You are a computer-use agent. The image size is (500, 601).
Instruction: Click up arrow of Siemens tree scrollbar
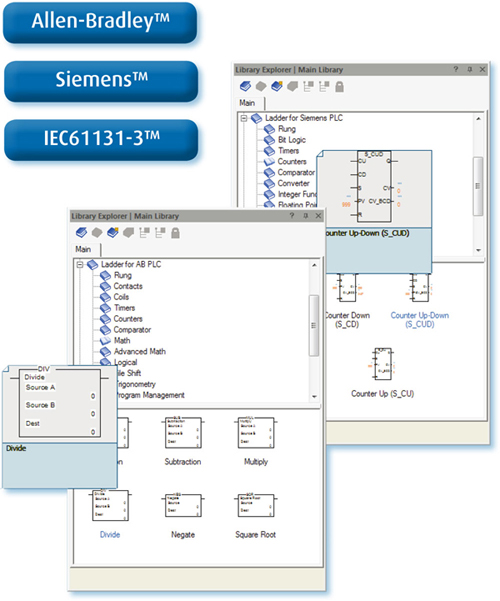point(478,118)
